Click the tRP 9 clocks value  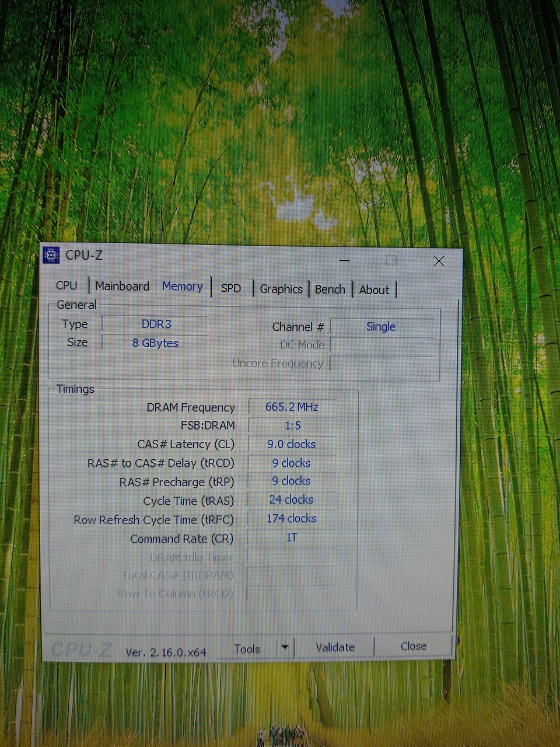pos(292,481)
